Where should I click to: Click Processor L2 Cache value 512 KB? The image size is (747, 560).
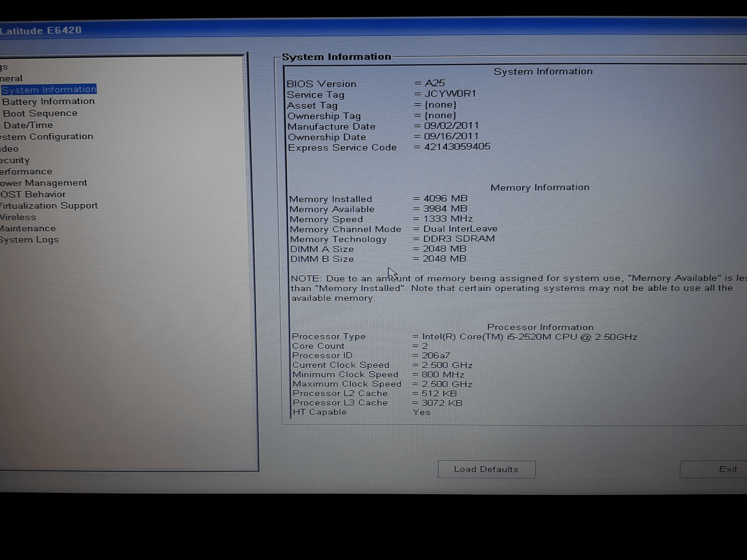[439, 394]
